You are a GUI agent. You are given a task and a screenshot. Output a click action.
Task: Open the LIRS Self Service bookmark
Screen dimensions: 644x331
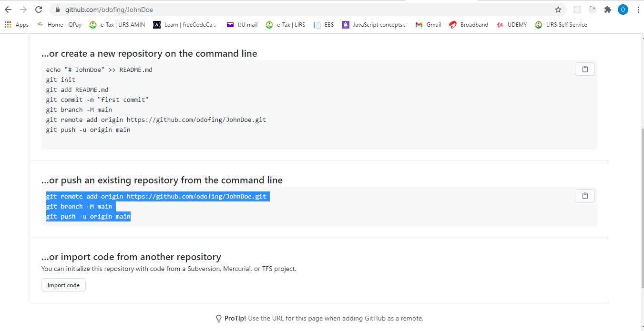(561, 25)
